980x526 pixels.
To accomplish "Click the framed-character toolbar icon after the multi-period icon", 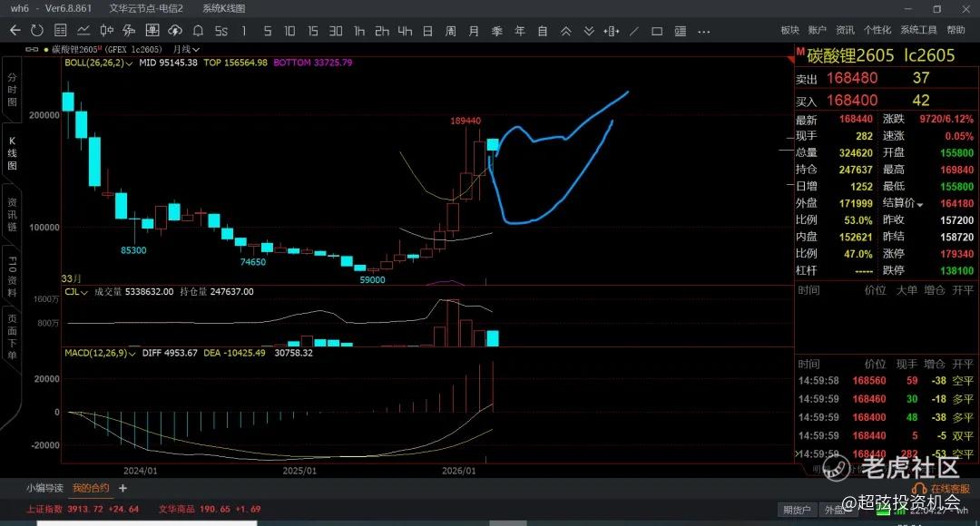I will coord(152,30).
